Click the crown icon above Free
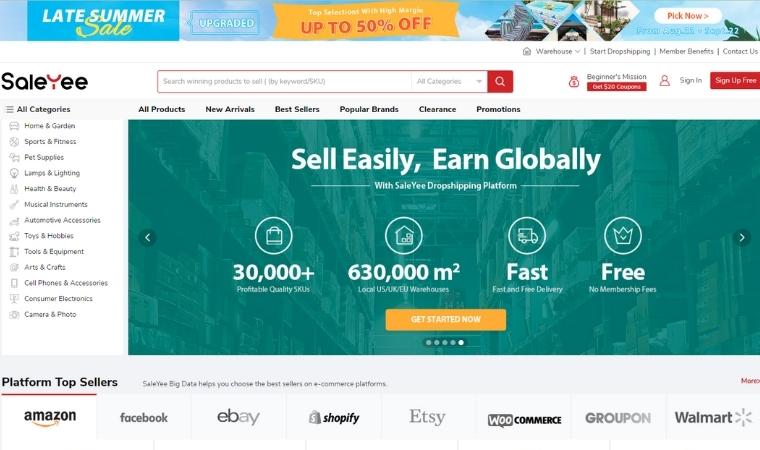The width and height of the screenshot is (760, 450). [x=623, y=236]
